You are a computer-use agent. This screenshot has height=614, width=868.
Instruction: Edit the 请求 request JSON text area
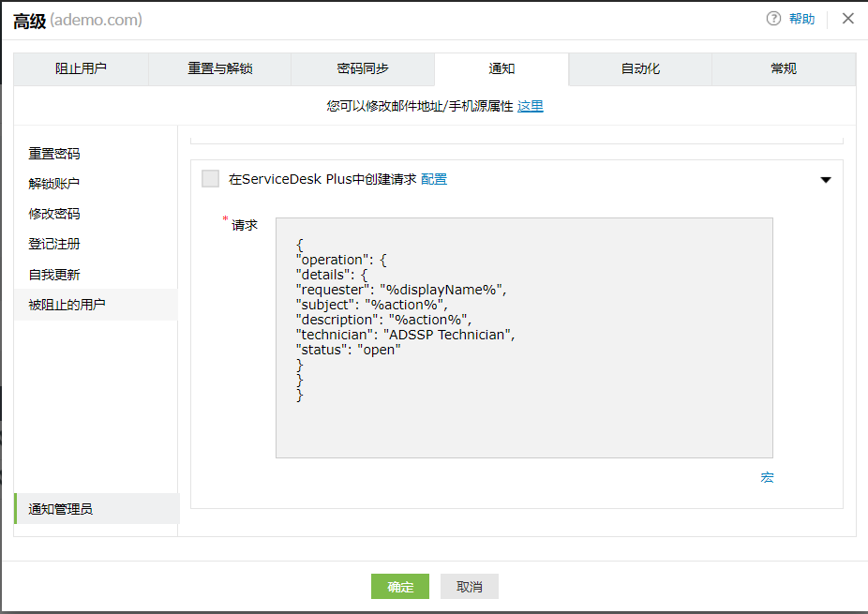pos(524,337)
